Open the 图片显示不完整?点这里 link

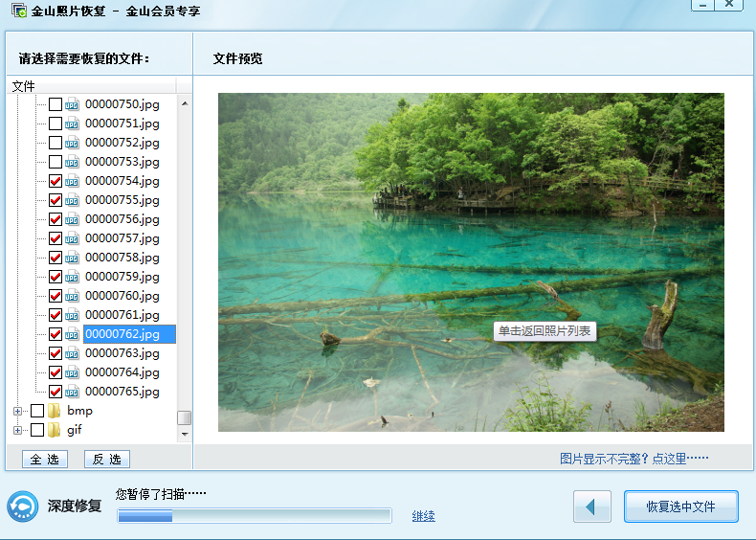pyautogui.click(x=634, y=459)
